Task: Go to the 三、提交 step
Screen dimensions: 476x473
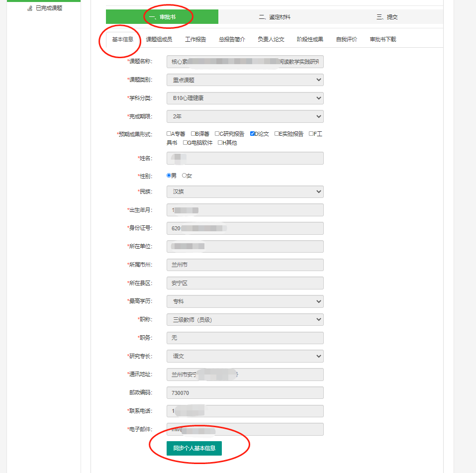Action: [387, 17]
